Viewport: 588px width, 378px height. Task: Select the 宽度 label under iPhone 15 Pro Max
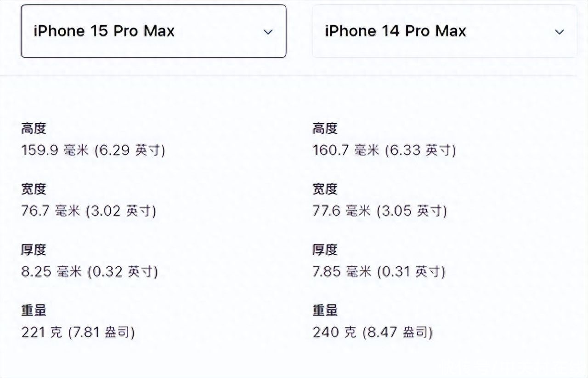coord(34,189)
